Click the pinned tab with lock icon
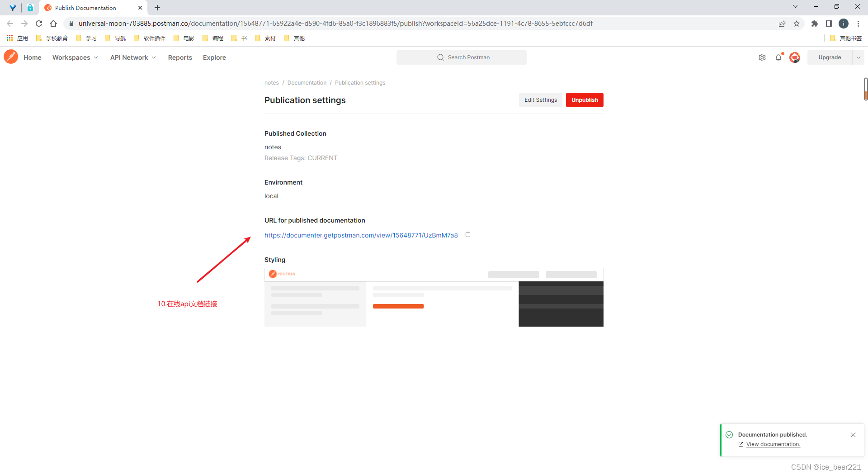 click(30, 8)
